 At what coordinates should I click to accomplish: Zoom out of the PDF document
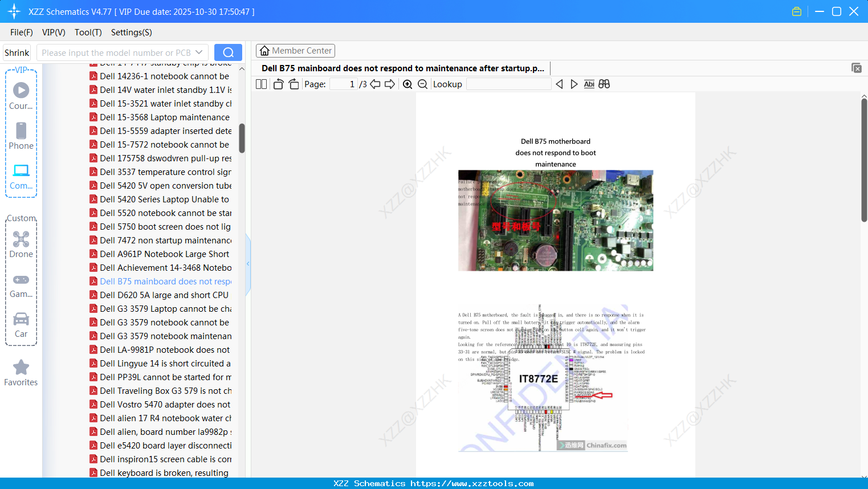[x=423, y=84]
